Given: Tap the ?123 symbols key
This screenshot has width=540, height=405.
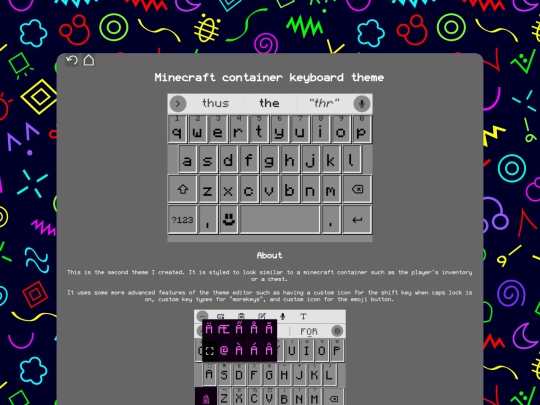Looking at the screenshot, I should pos(183,219).
